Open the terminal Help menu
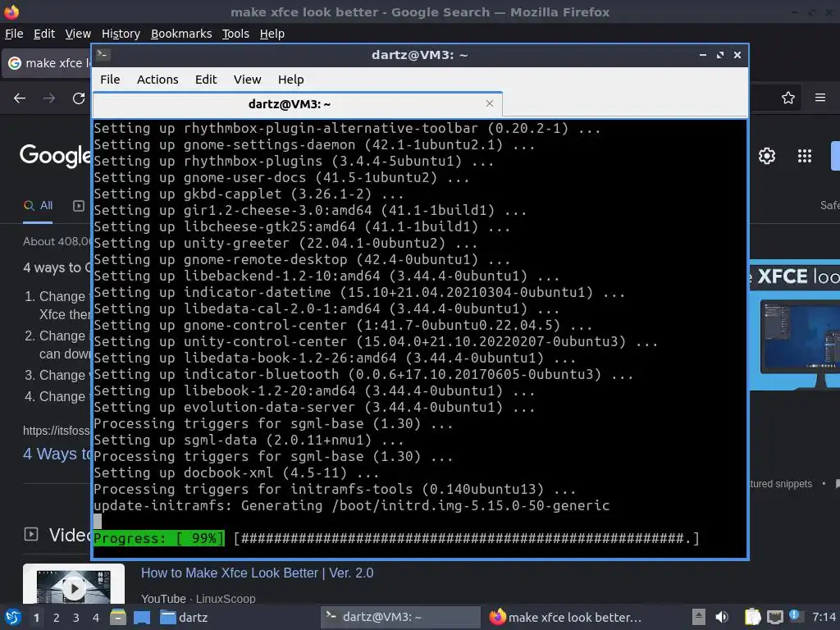The width and height of the screenshot is (840, 630). tap(291, 80)
